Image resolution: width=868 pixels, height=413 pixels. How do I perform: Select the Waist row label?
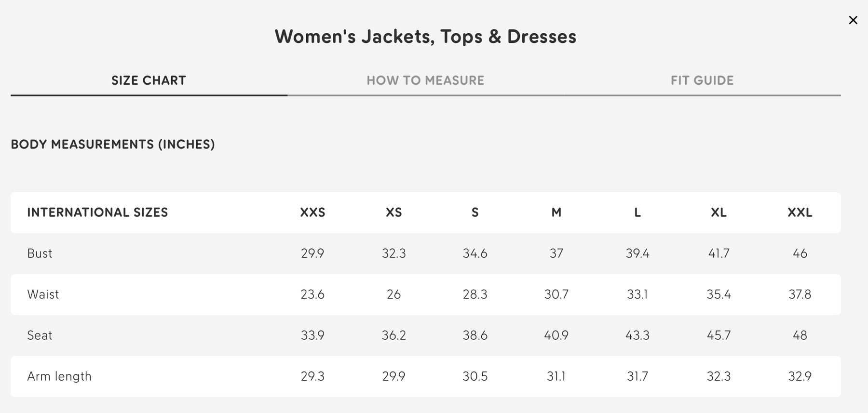tap(43, 294)
